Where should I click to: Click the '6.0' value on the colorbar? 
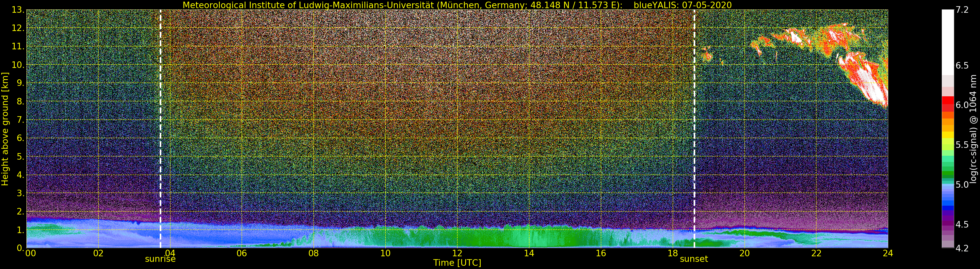coord(962,105)
